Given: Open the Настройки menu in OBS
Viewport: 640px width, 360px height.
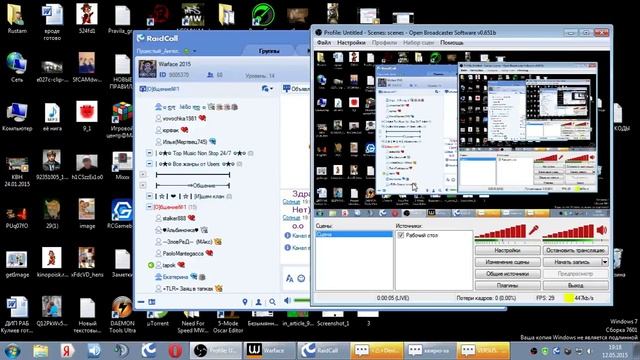Looking at the screenshot, I should tap(351, 42).
